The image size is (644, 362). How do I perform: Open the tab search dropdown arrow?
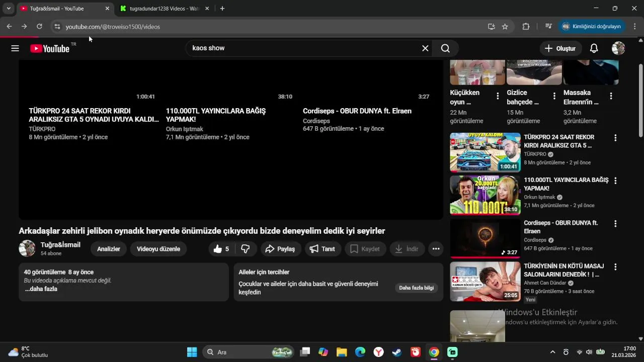pos(9,9)
